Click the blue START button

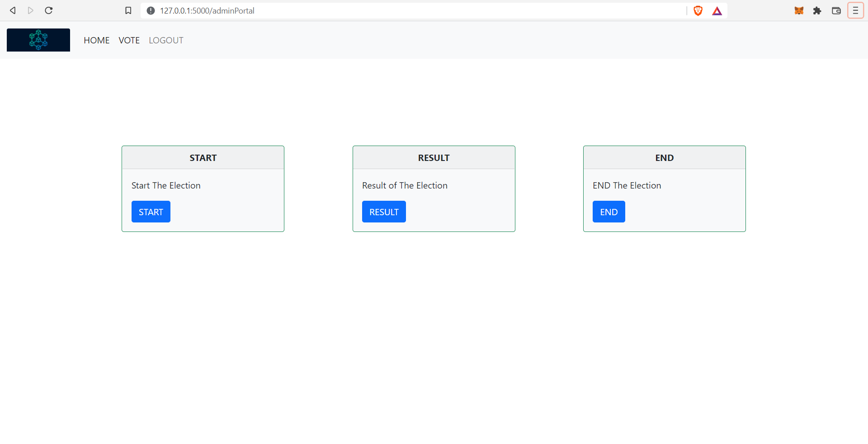click(x=151, y=212)
